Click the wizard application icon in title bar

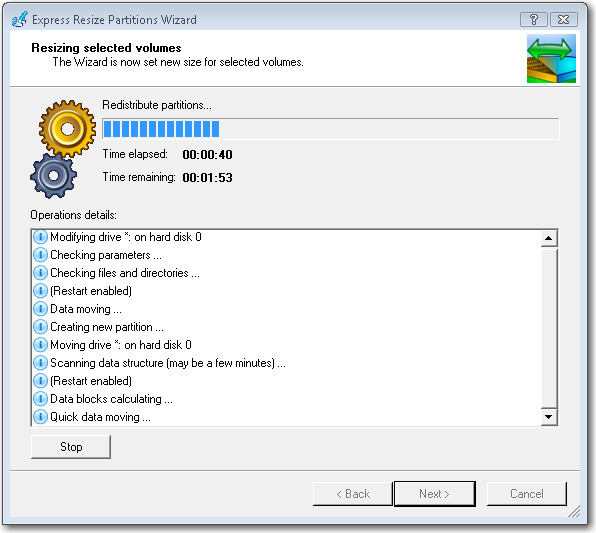(x=19, y=19)
